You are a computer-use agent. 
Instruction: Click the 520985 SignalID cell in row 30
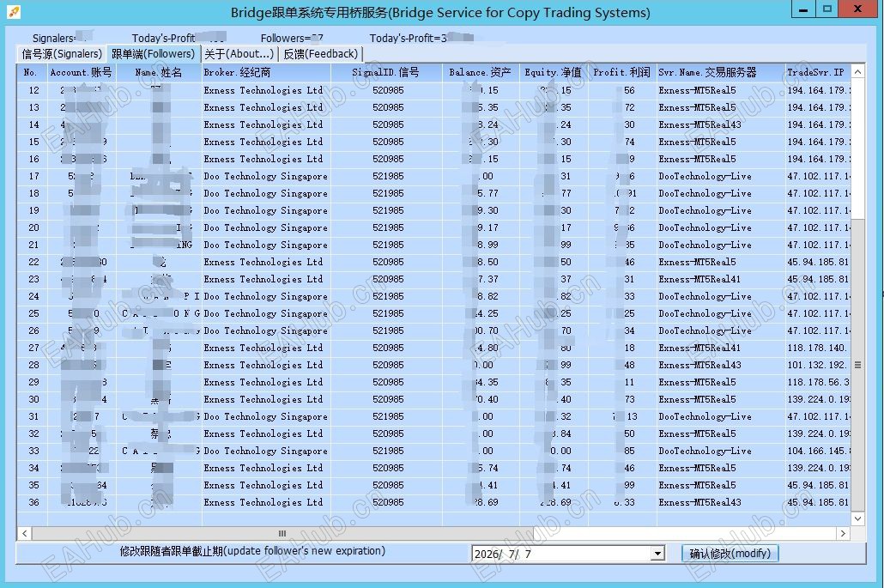pyautogui.click(x=388, y=400)
